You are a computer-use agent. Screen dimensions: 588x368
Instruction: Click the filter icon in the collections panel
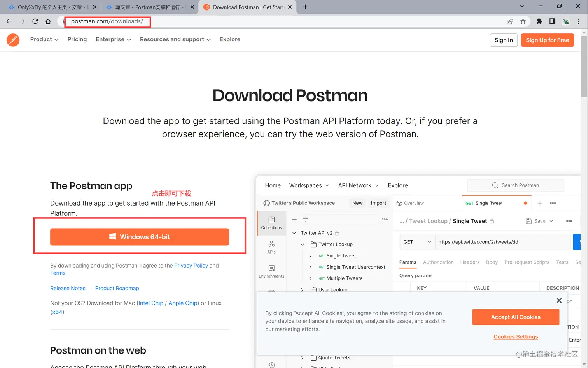(x=306, y=219)
